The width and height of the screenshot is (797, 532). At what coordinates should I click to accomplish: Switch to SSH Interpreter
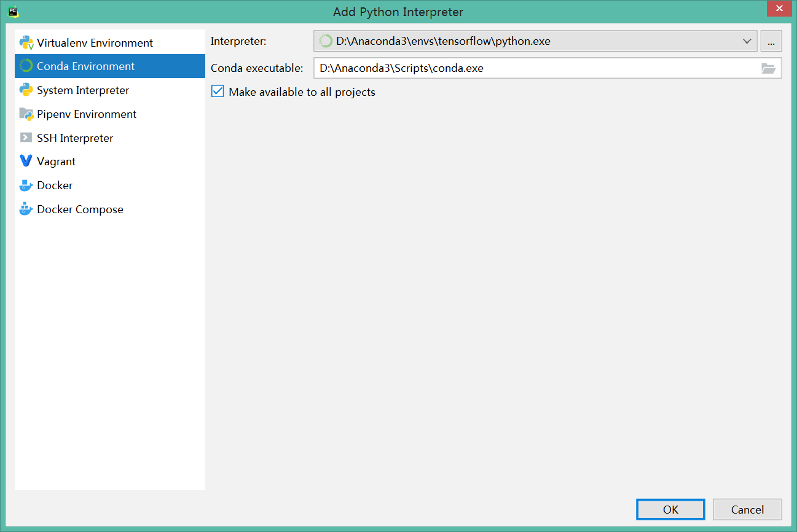pos(110,138)
